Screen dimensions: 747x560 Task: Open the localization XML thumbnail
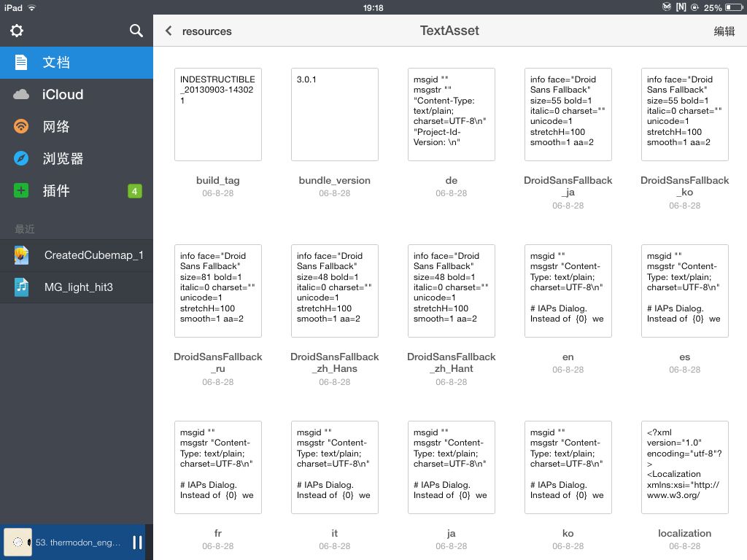(684, 467)
